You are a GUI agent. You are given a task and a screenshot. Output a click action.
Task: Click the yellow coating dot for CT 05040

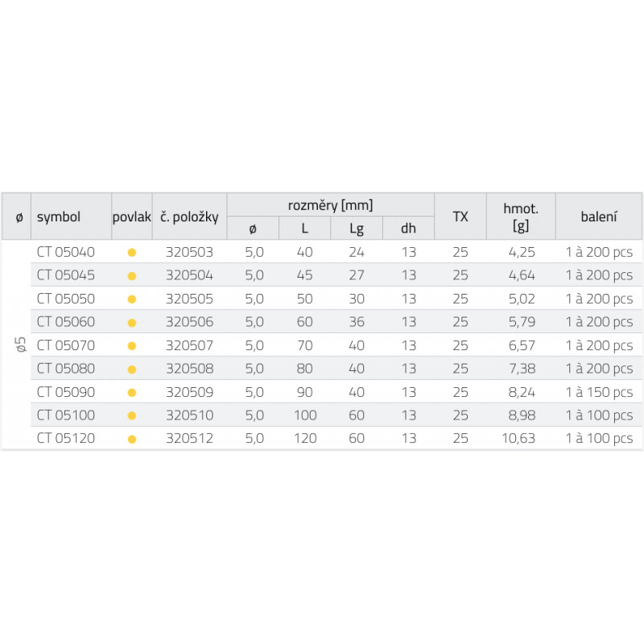132,252
